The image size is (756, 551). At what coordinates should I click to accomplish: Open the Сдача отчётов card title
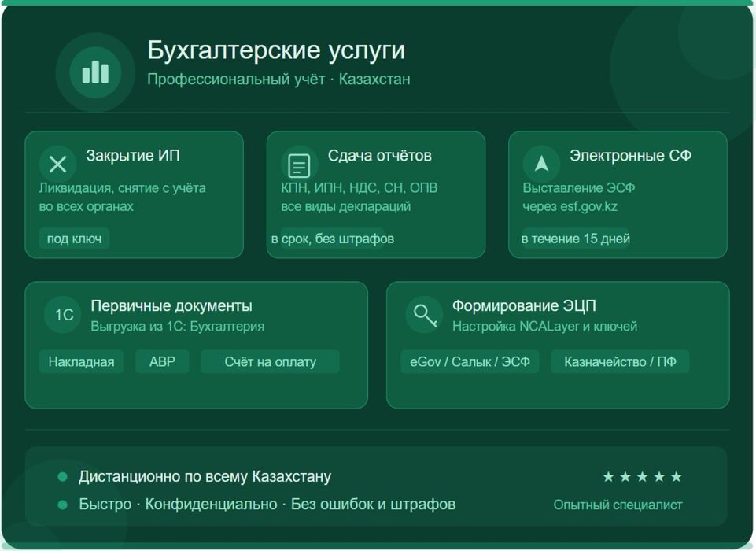[x=379, y=155]
